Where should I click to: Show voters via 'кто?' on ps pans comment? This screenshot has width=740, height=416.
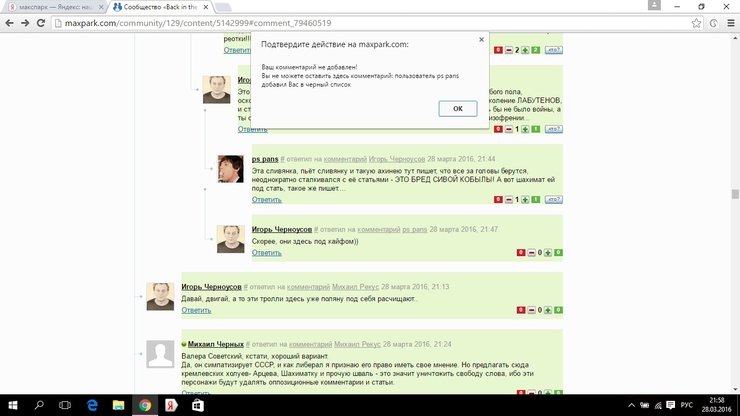553,200
